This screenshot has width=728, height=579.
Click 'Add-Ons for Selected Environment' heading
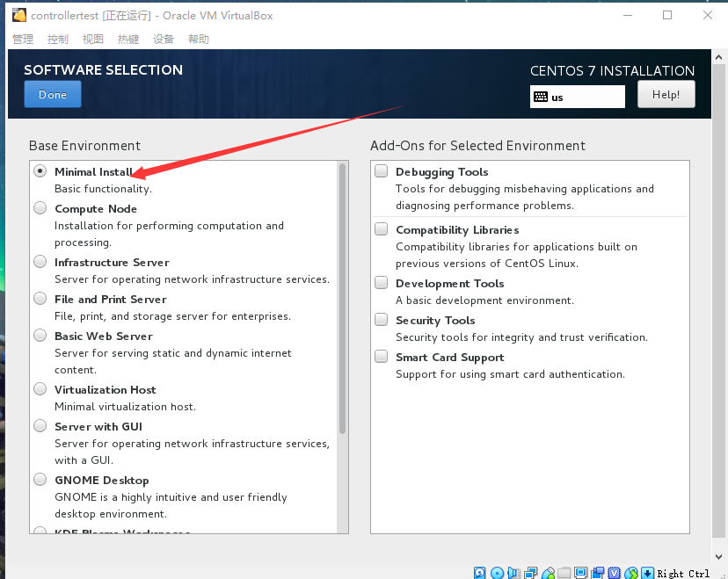point(477,146)
